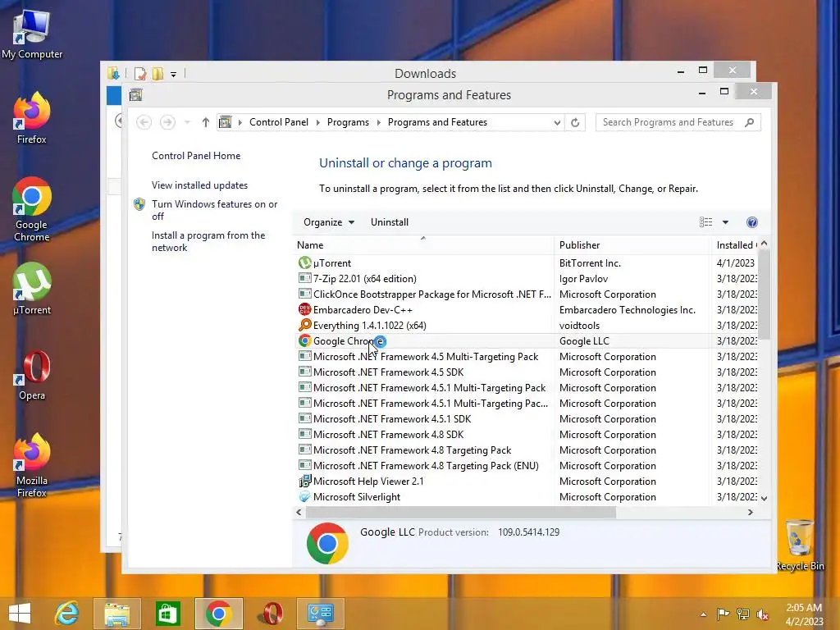840x630 pixels.
Task: Expand Programs breadcrumb arrow
Action: pos(379,123)
